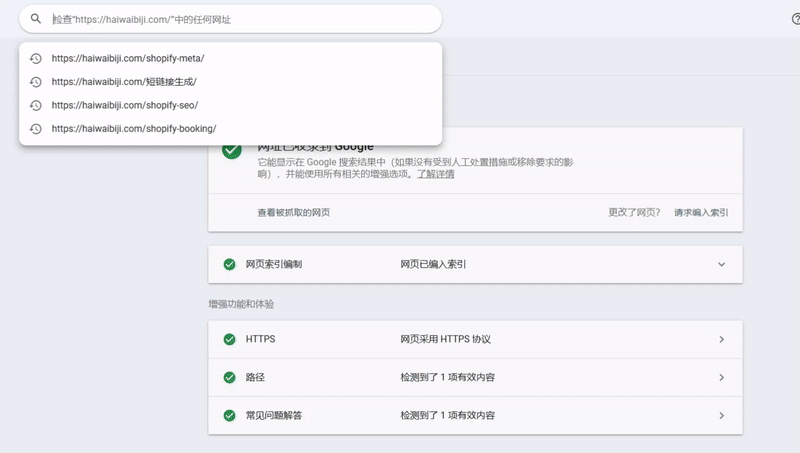Click history icon beside shopify-seo suggestion
Screen dimensions: 800x453
[x=35, y=105]
